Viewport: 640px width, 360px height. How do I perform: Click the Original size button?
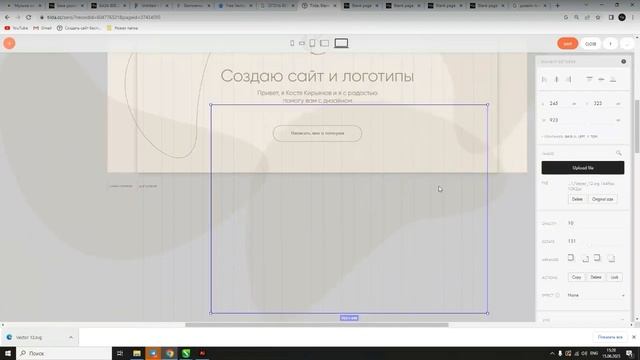[x=602, y=199]
